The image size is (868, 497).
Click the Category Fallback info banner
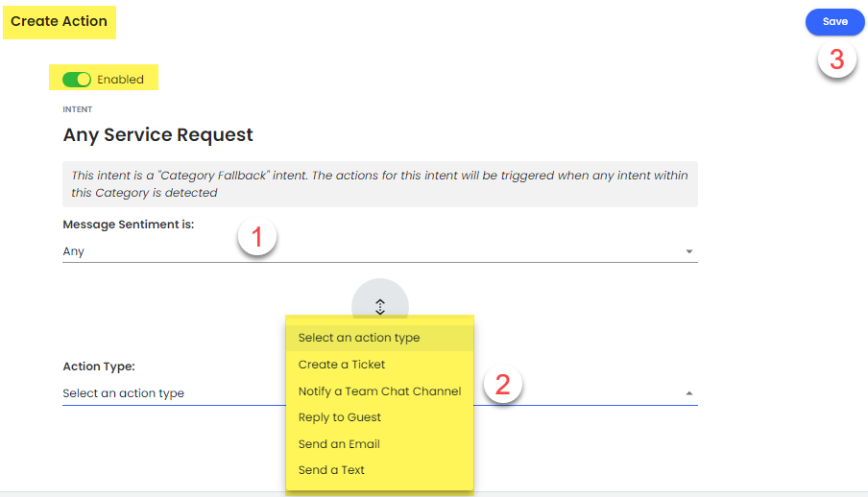pos(379,184)
